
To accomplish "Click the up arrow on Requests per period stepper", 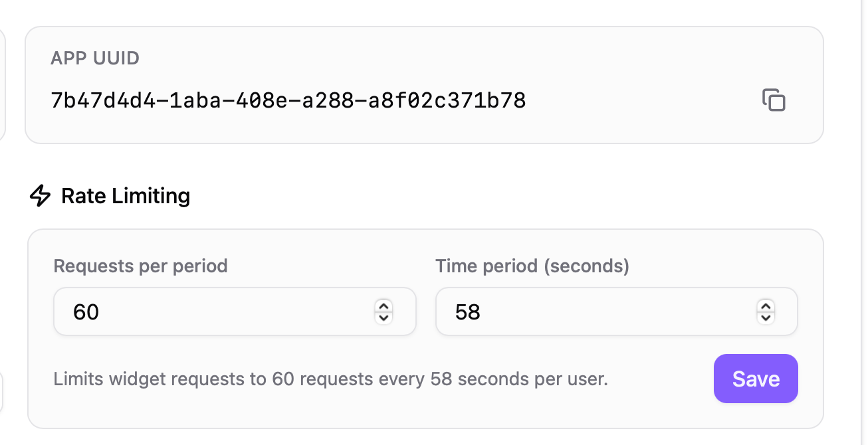I will pos(383,306).
